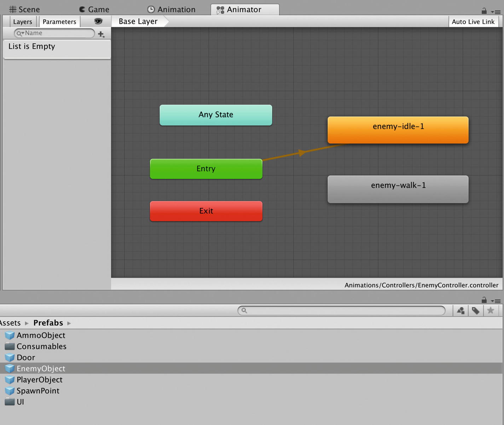Expand arrow after Assets breadcrumb
The height and width of the screenshot is (425, 504).
pos(27,323)
